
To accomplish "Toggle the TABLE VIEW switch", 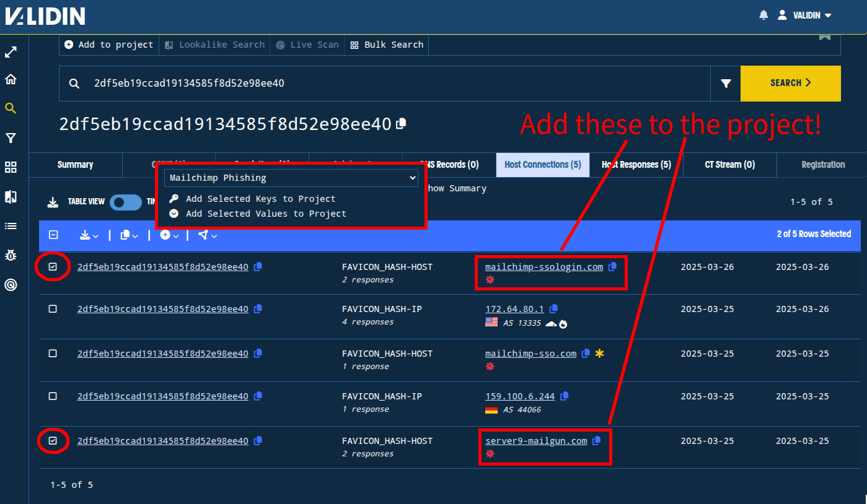I will coord(126,202).
